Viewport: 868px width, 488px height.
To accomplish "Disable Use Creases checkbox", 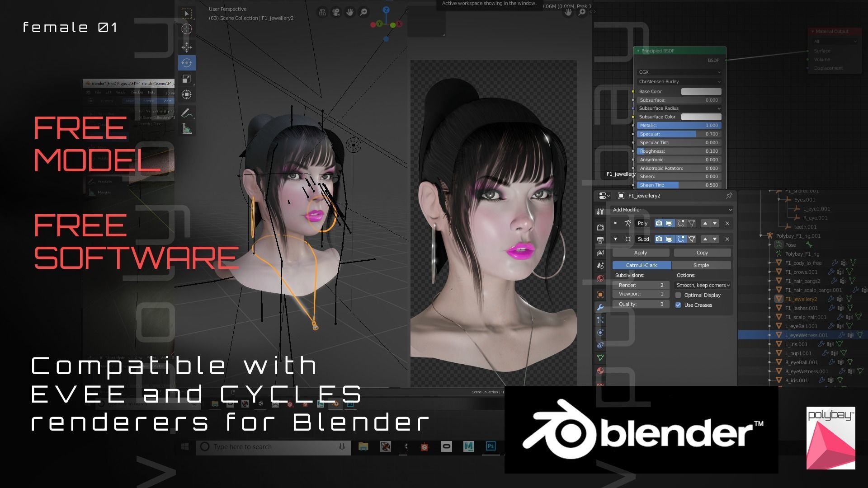I will coord(678,305).
